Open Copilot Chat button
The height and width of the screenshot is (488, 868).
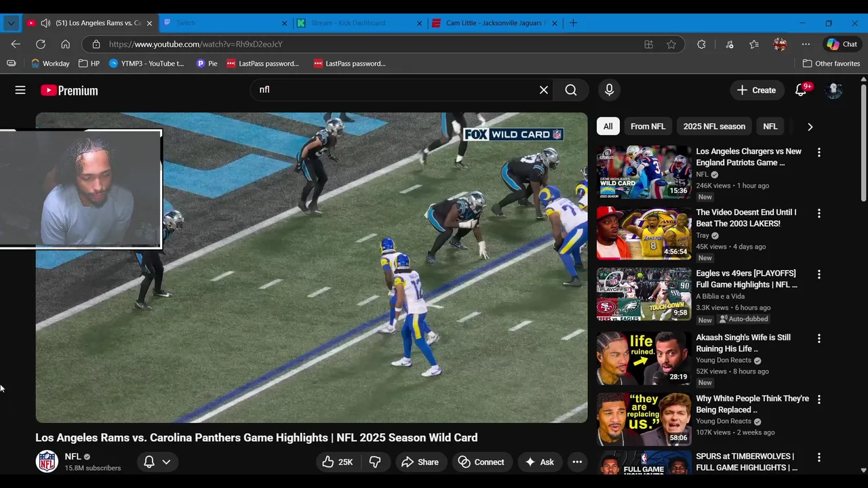point(842,44)
